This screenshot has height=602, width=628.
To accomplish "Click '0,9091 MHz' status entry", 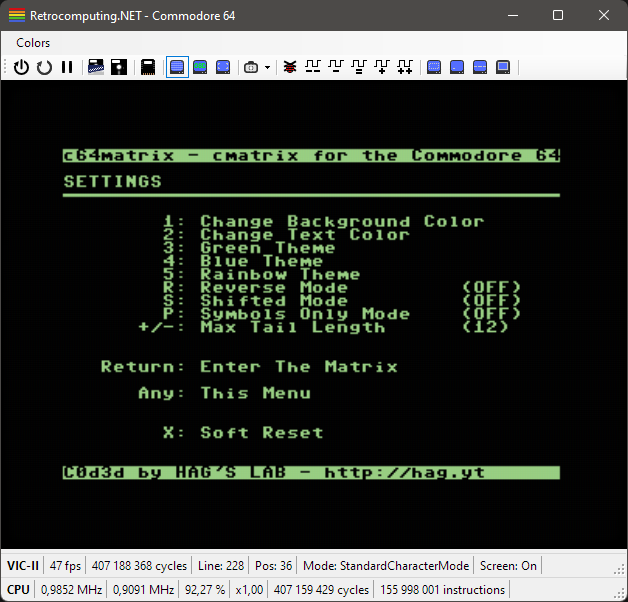I will (143, 590).
